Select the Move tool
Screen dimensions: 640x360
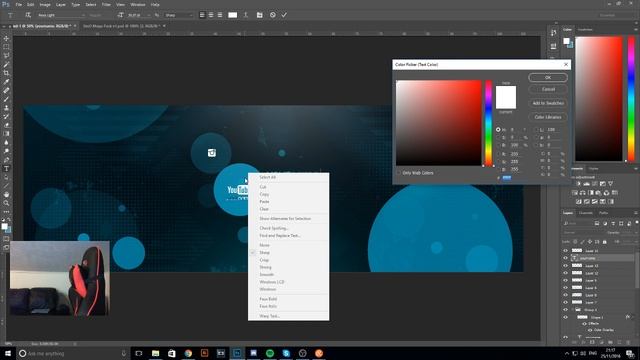pos(6,38)
